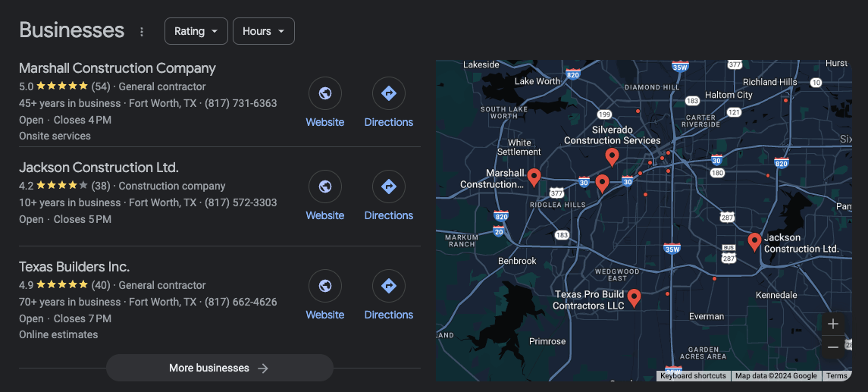This screenshot has height=392, width=868.
Task: Open the Jackson Construction Ltd. listing title
Action: pyautogui.click(x=99, y=168)
